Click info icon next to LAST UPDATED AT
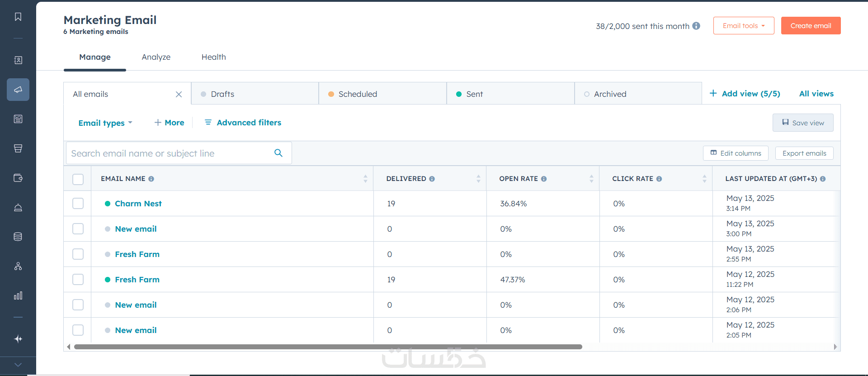This screenshot has width=868, height=376. point(823,179)
